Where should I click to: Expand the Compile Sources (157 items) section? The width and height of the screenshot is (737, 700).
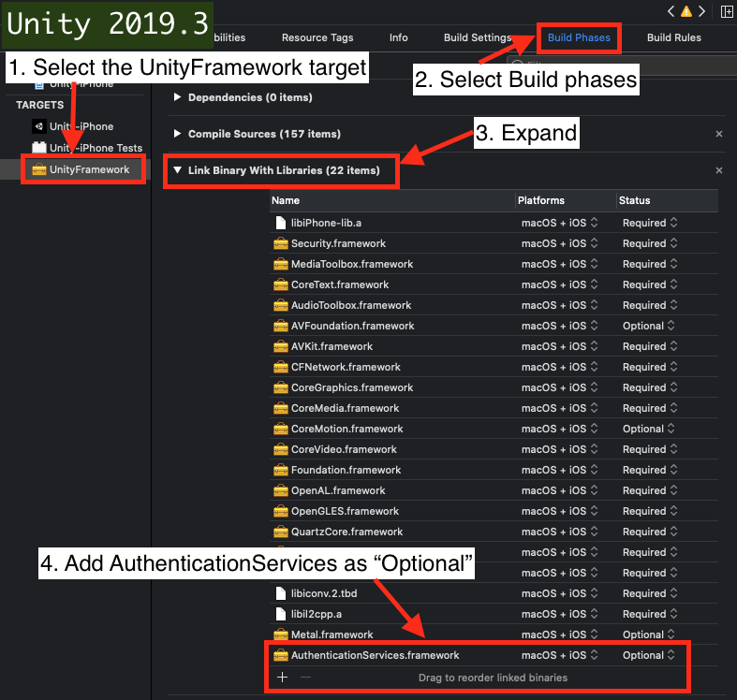point(177,134)
